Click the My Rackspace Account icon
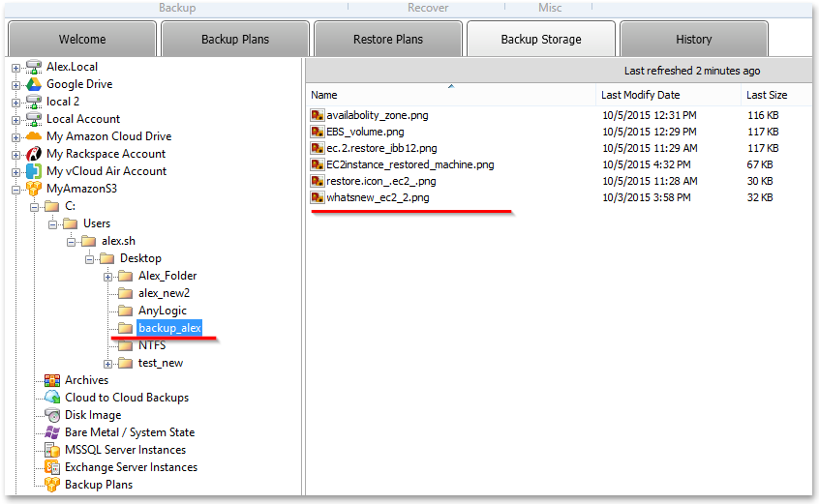The image size is (819, 504). [x=34, y=154]
